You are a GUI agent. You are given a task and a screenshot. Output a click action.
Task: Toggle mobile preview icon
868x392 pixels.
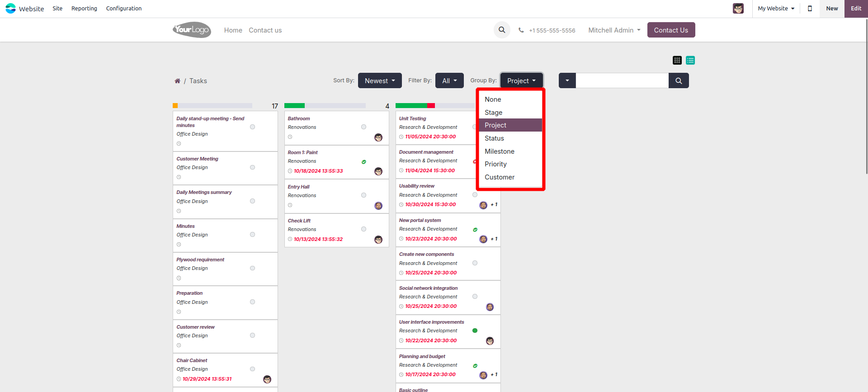click(810, 9)
